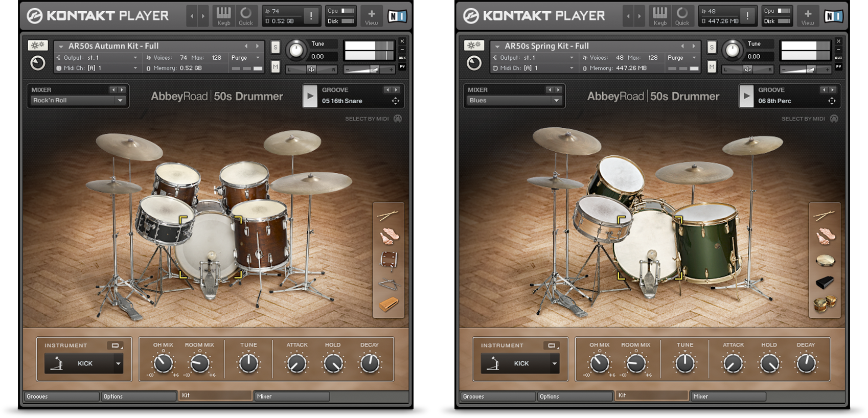Mute the AR50s Autumn Kit instrument
The image size is (868, 418).
pos(276,67)
